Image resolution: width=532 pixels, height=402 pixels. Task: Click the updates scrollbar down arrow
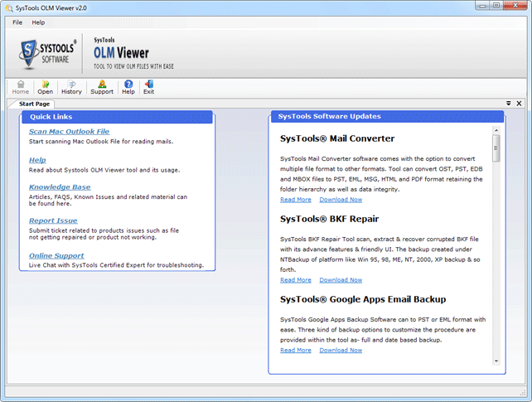coord(496,361)
